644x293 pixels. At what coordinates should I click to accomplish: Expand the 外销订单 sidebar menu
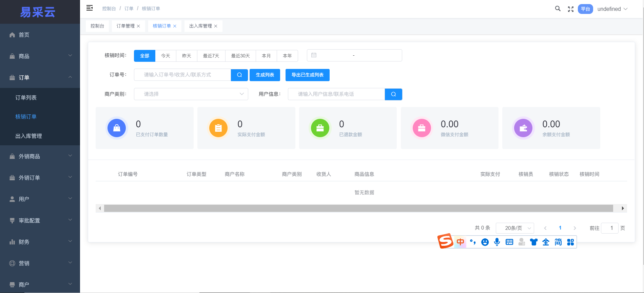pos(40,178)
